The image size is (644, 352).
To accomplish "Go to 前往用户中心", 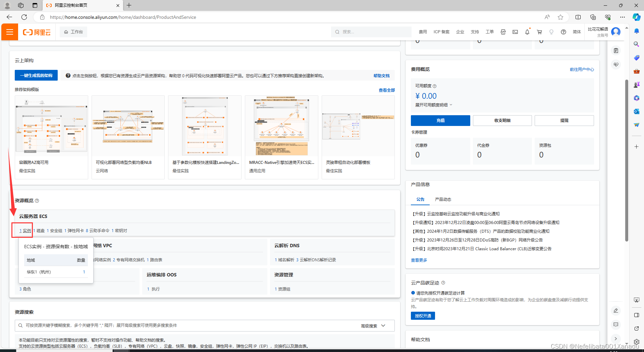I will tap(582, 70).
